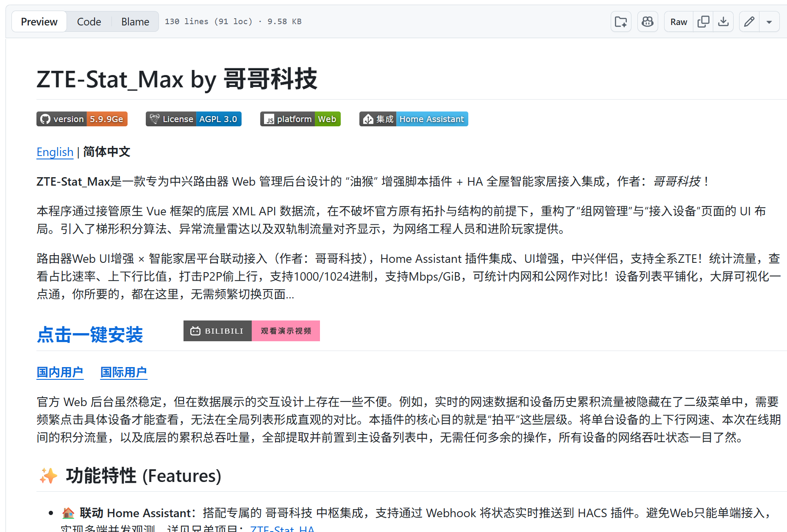787x532 pixels.
Task: Watch demo video via BILIBILI badge
Action: click(x=252, y=331)
